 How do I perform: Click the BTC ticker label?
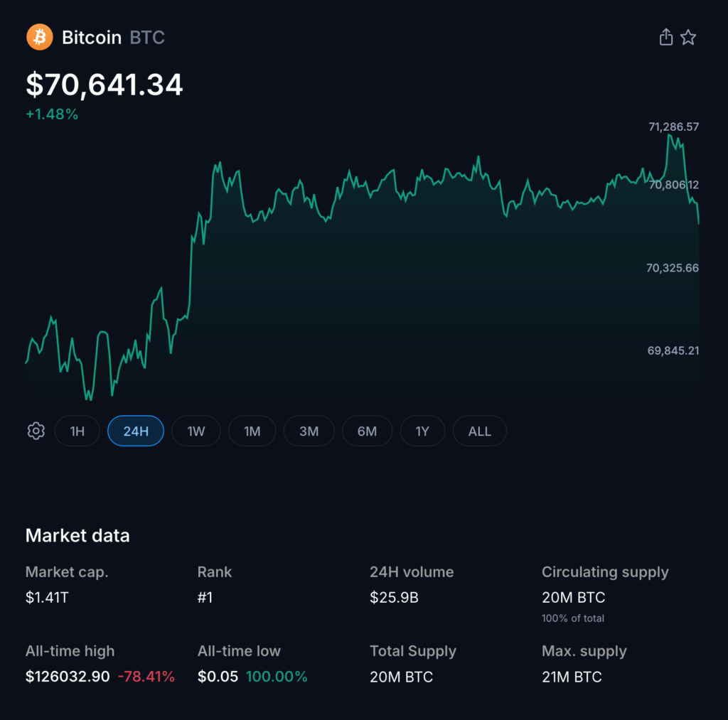tap(146, 37)
